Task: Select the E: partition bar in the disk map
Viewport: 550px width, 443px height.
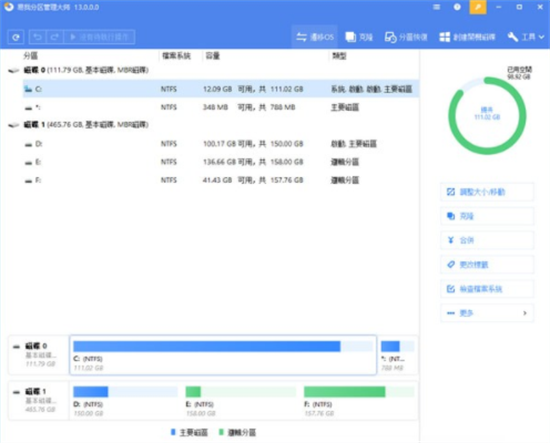Action: click(241, 401)
